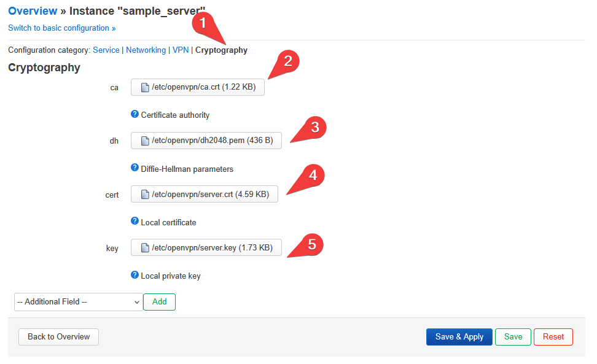Click the red Reset button

(553, 337)
